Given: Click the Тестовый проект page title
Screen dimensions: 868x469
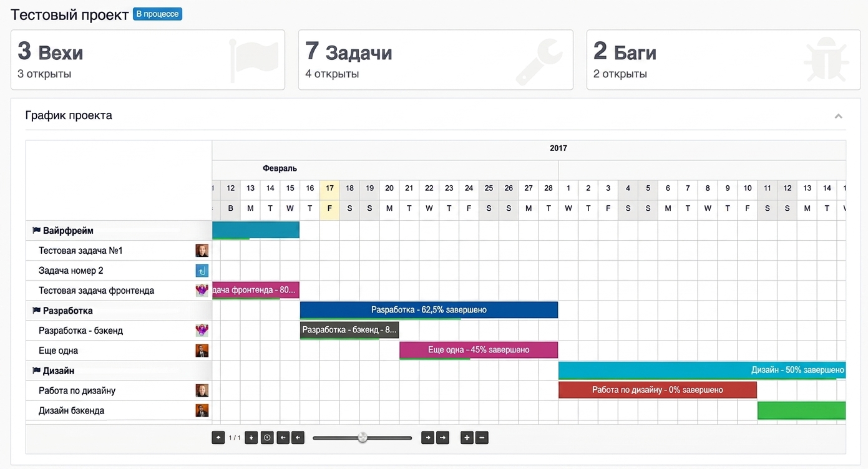Looking at the screenshot, I should pos(70,14).
